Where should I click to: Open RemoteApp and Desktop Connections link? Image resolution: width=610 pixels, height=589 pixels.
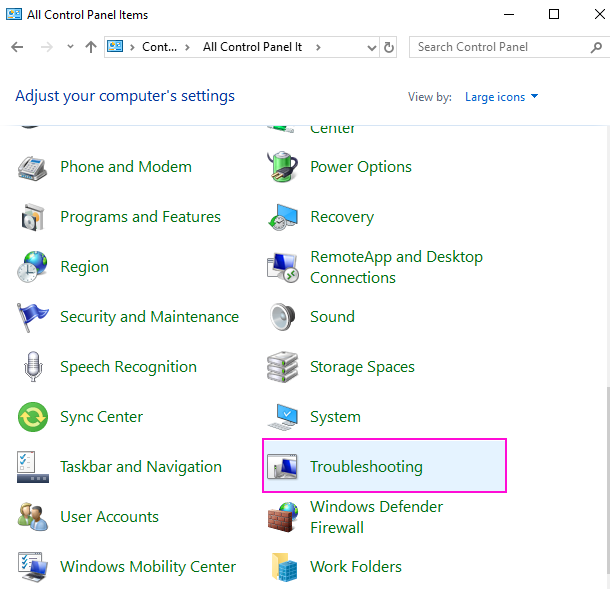click(396, 267)
